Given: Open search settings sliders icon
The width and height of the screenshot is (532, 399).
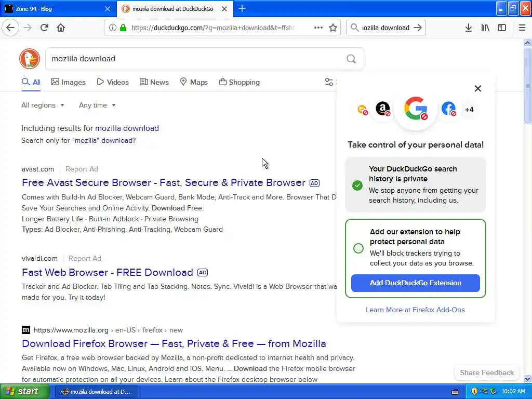Looking at the screenshot, I should 329,82.
